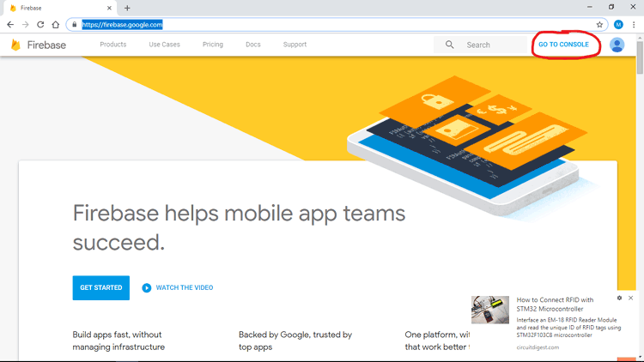This screenshot has height=362, width=644.
Task: Open the Support page
Action: (x=295, y=45)
